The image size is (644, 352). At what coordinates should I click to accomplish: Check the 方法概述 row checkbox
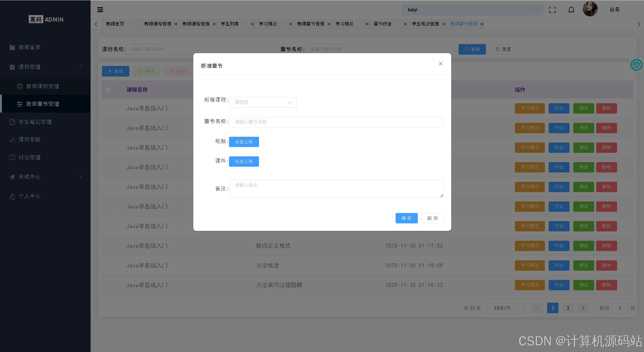point(109,265)
